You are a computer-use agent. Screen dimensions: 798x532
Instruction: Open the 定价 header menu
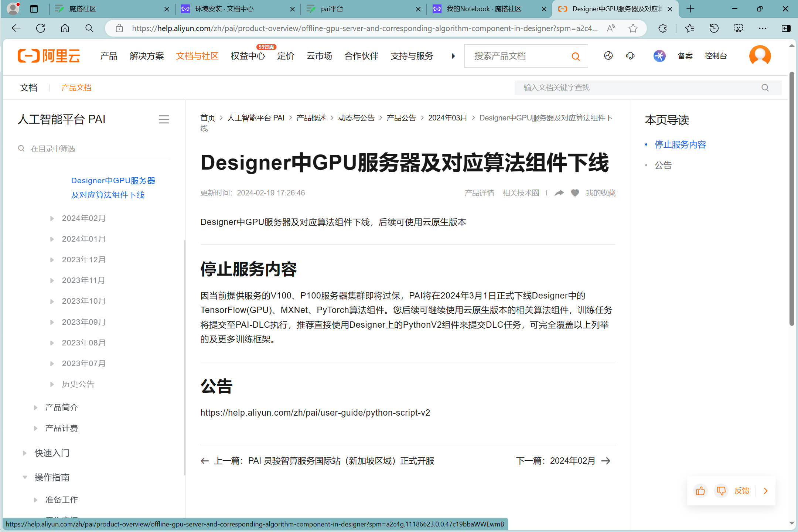pyautogui.click(x=286, y=56)
